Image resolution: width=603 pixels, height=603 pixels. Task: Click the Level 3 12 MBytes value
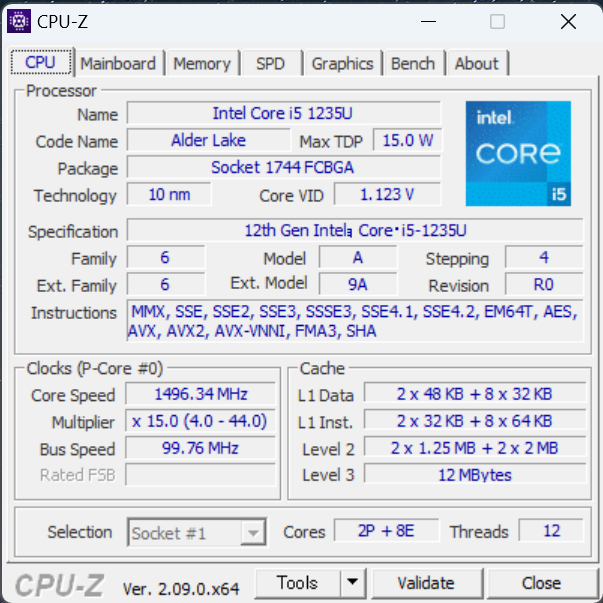tap(475, 475)
